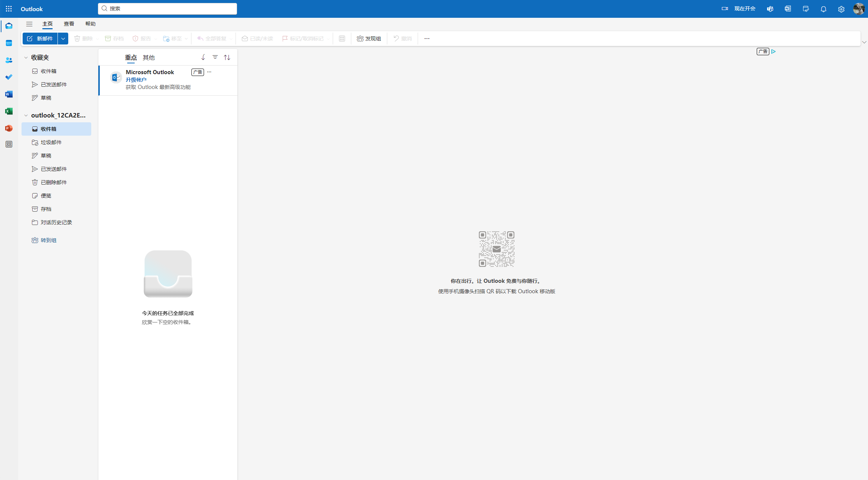Click in the 搜索 search box
The height and width of the screenshot is (480, 868).
168,9
